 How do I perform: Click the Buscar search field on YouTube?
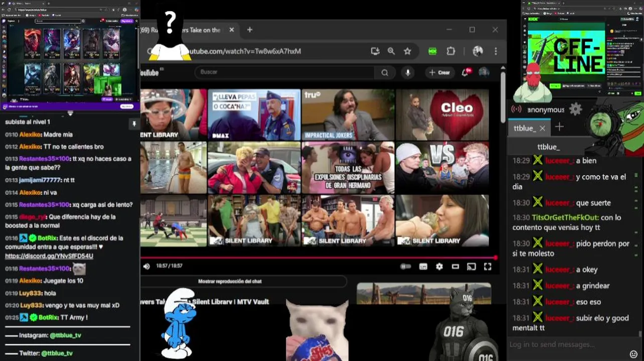(x=284, y=73)
